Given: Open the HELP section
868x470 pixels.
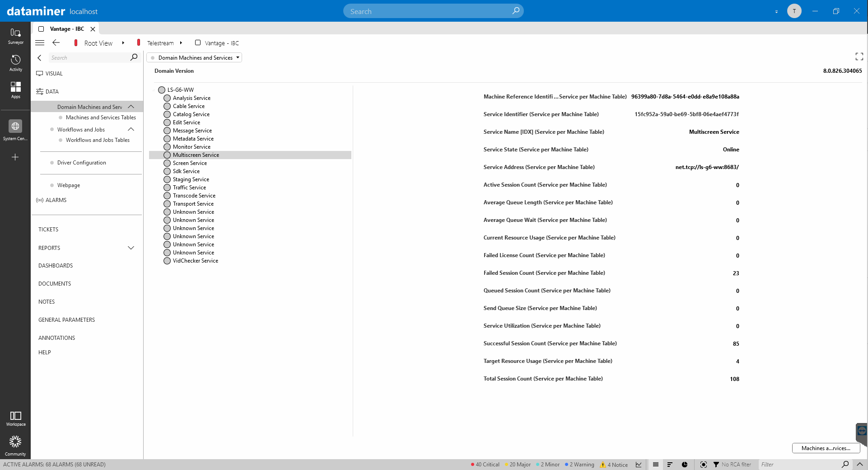Looking at the screenshot, I should coord(45,352).
